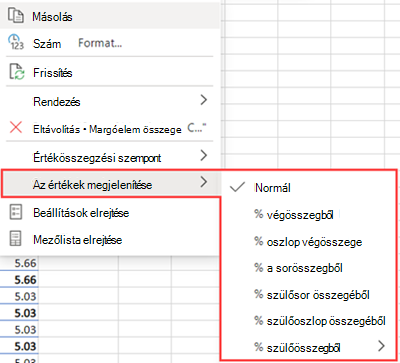
Task: Click the Mezőlista elrejtése table icon
Action: point(15,239)
